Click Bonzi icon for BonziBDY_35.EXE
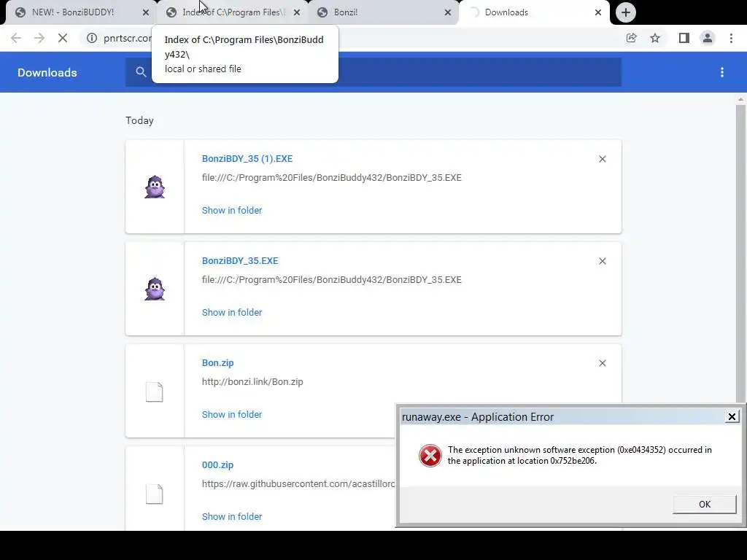 click(x=155, y=289)
